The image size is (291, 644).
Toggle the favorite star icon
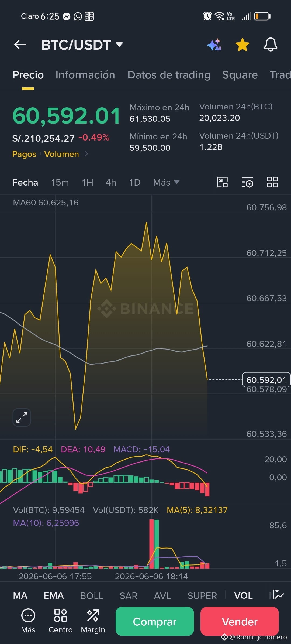242,44
